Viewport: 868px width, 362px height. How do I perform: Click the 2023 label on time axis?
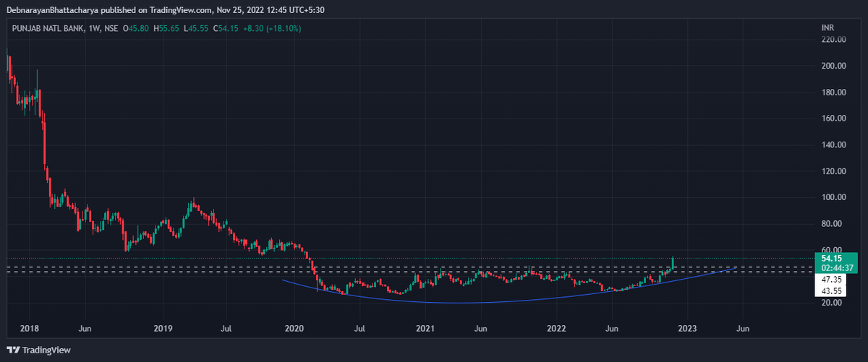687,328
